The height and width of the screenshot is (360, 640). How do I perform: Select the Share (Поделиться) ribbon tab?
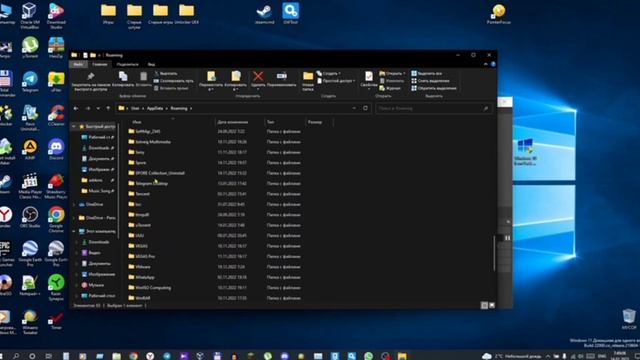[127, 64]
